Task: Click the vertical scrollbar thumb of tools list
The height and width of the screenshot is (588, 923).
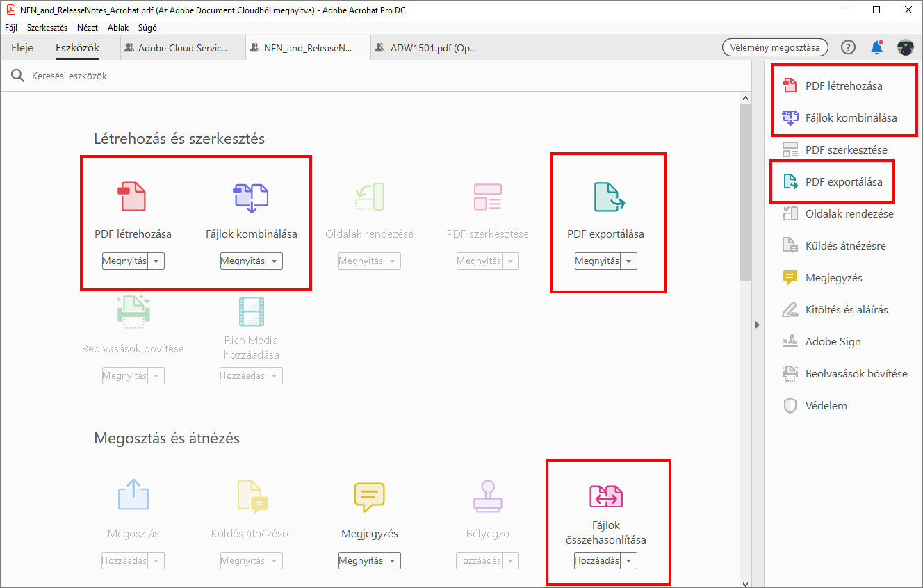Action: tap(745, 193)
